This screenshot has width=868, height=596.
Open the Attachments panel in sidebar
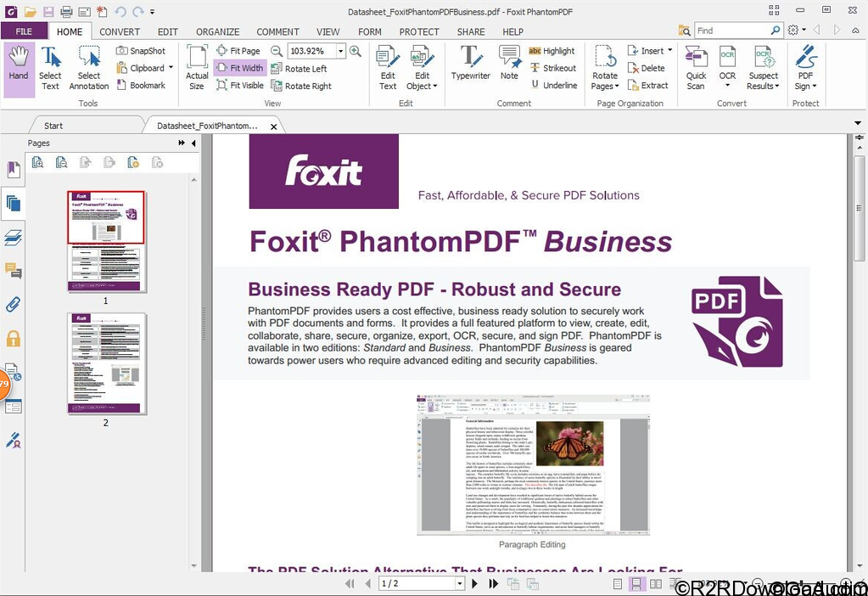(12, 304)
